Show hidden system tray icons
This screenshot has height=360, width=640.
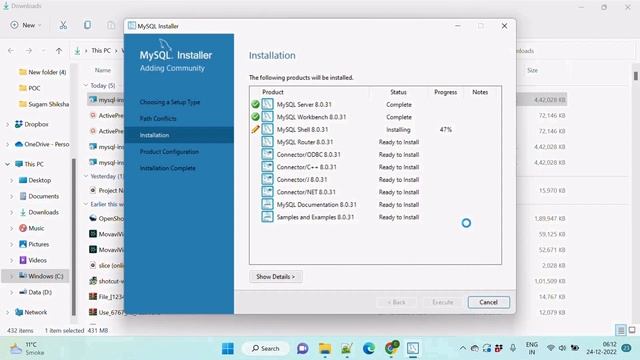coord(462,348)
